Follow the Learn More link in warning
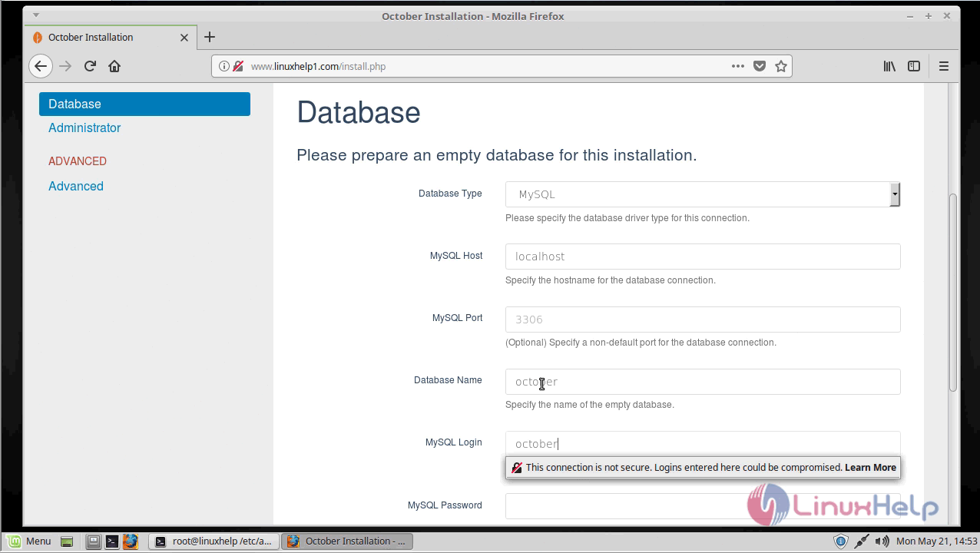Viewport: 980px width, 553px height. tap(870, 467)
